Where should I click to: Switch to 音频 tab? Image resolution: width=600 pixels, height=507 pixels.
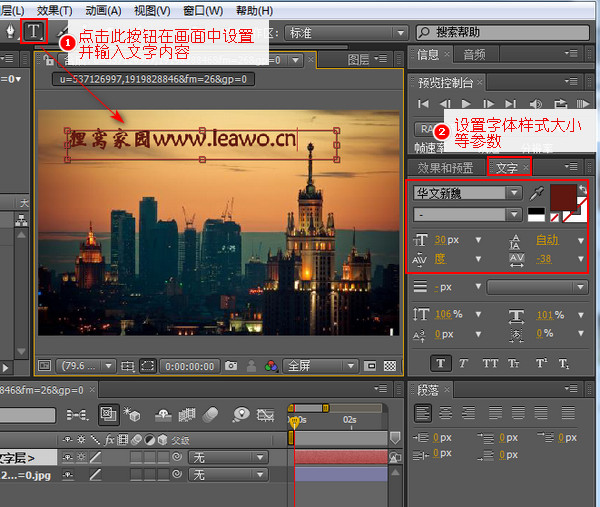coord(474,55)
